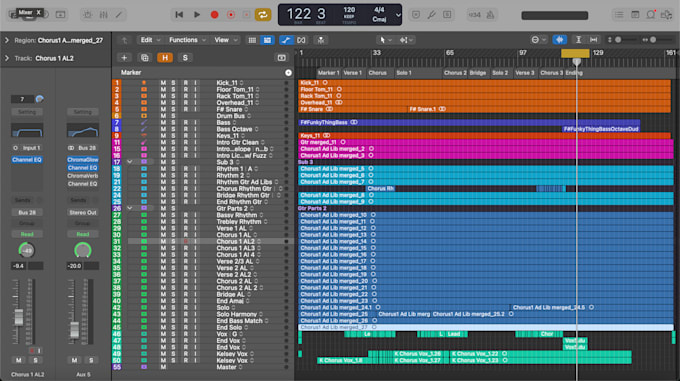The image size is (680, 381).
Task: Open the Snap menu dropdown
Action: click(x=539, y=40)
